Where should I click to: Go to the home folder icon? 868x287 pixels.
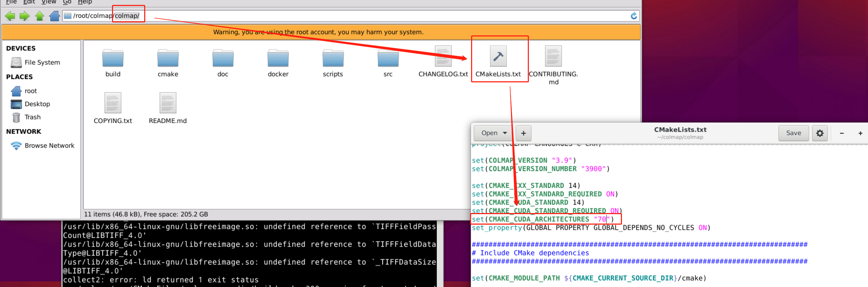(54, 16)
